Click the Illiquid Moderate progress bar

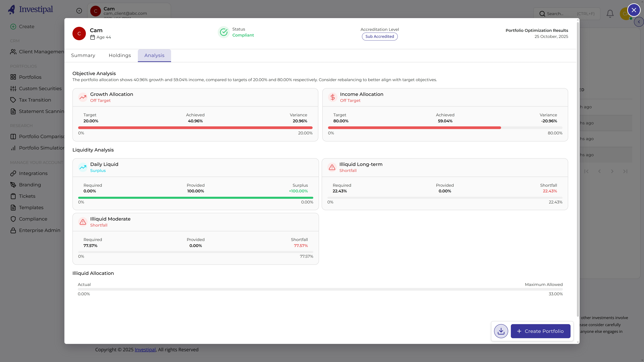pyautogui.click(x=195, y=252)
